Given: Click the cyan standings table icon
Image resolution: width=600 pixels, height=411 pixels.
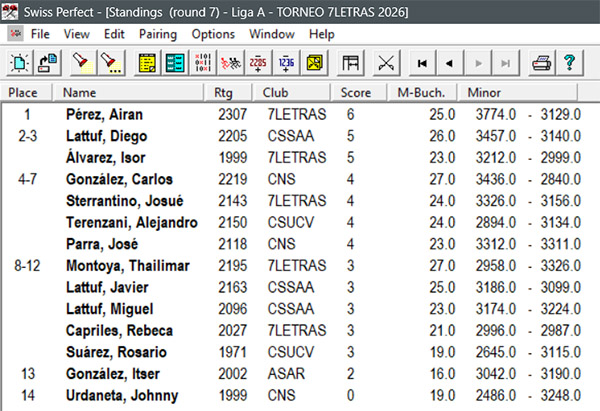Looking at the screenshot, I should [x=174, y=63].
